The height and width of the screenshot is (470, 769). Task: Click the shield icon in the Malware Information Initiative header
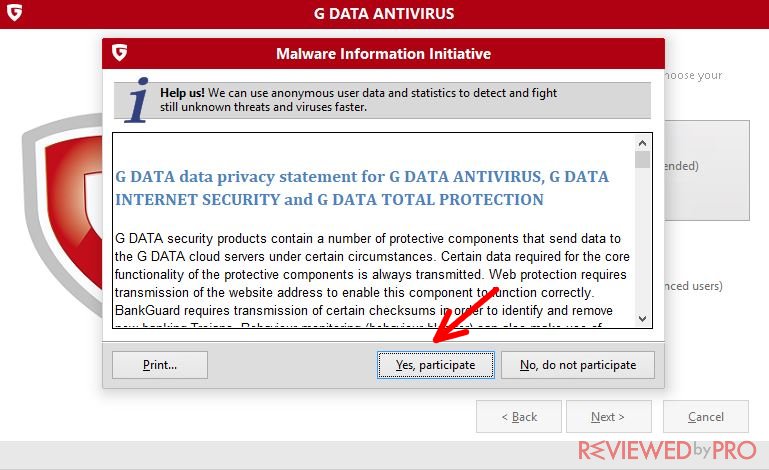click(x=119, y=52)
